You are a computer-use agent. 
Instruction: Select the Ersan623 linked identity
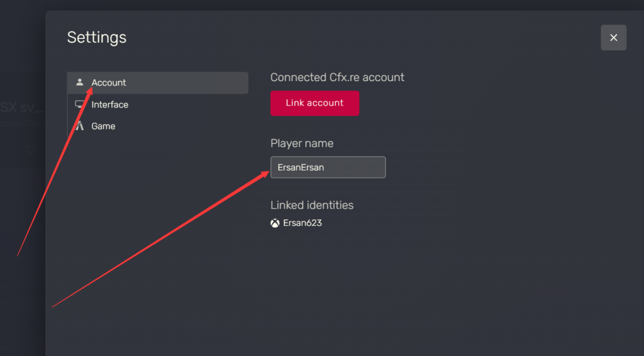(303, 223)
